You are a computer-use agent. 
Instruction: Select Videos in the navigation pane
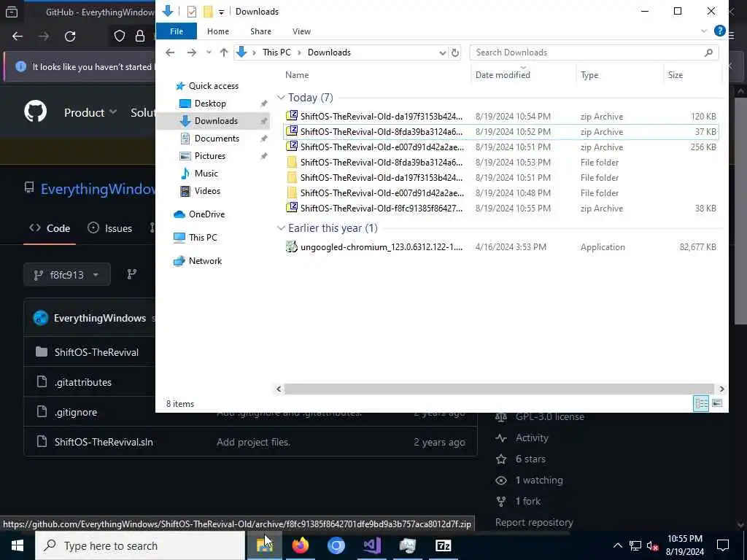[x=207, y=191]
